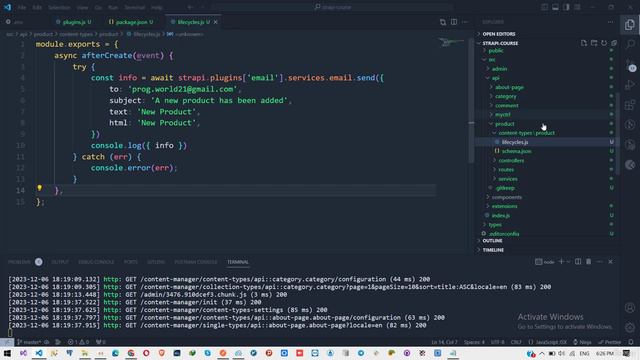
Task: Open the Edit menu
Action: [x=37, y=7]
